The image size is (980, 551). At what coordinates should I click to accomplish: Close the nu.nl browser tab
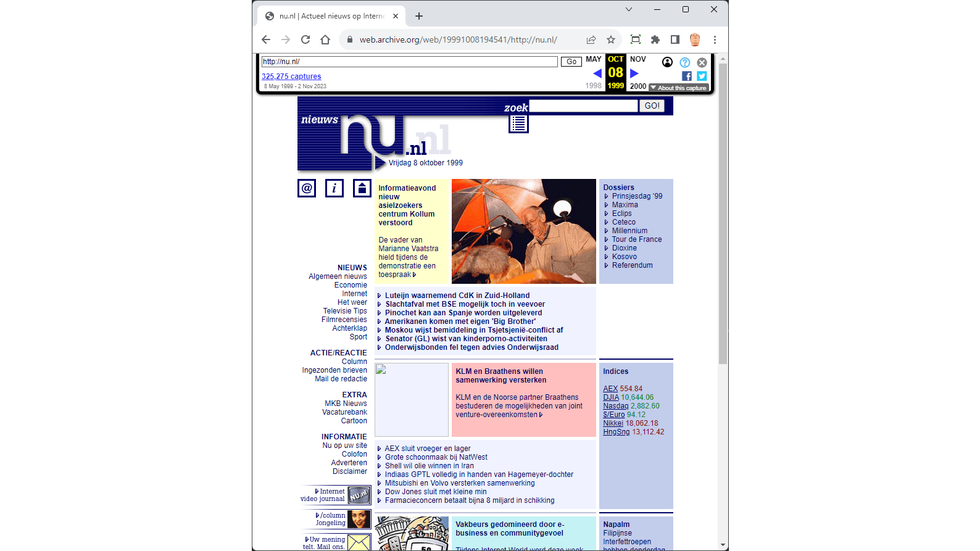tap(396, 16)
